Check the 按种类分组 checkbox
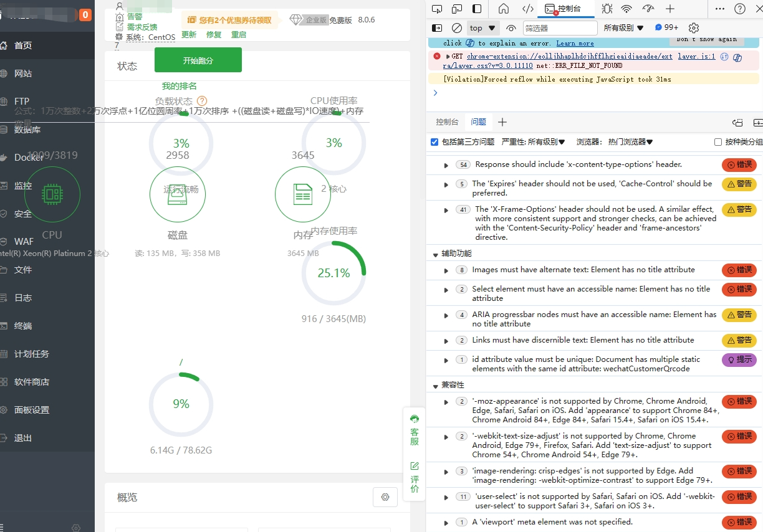 point(718,142)
